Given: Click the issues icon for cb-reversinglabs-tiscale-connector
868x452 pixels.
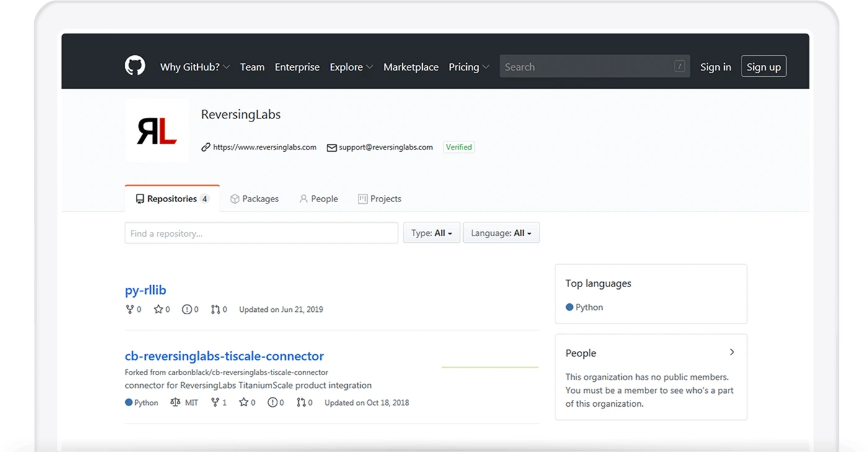Looking at the screenshot, I should (x=272, y=402).
